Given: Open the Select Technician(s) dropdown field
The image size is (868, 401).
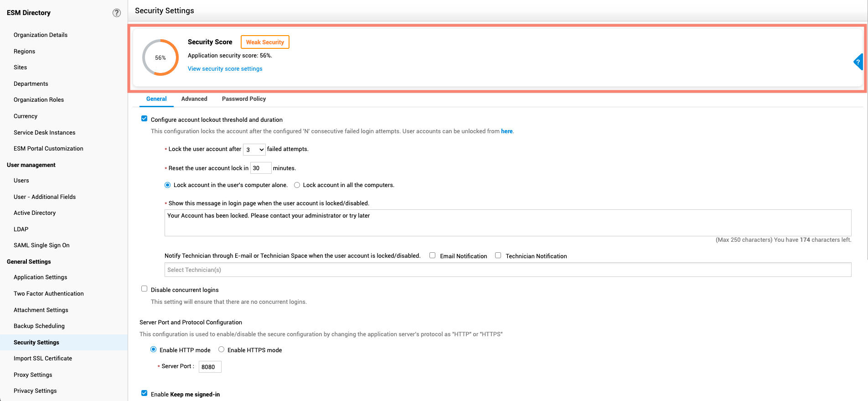Looking at the screenshot, I should [507, 270].
